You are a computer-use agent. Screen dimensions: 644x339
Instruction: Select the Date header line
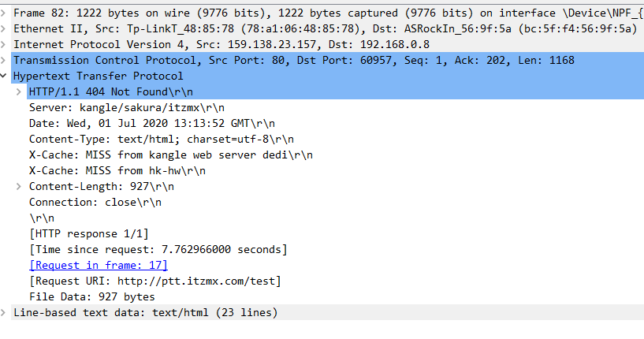pyautogui.click(x=152, y=123)
